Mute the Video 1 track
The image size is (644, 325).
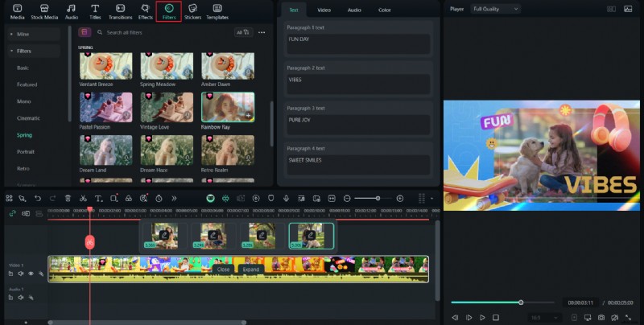coord(21,274)
